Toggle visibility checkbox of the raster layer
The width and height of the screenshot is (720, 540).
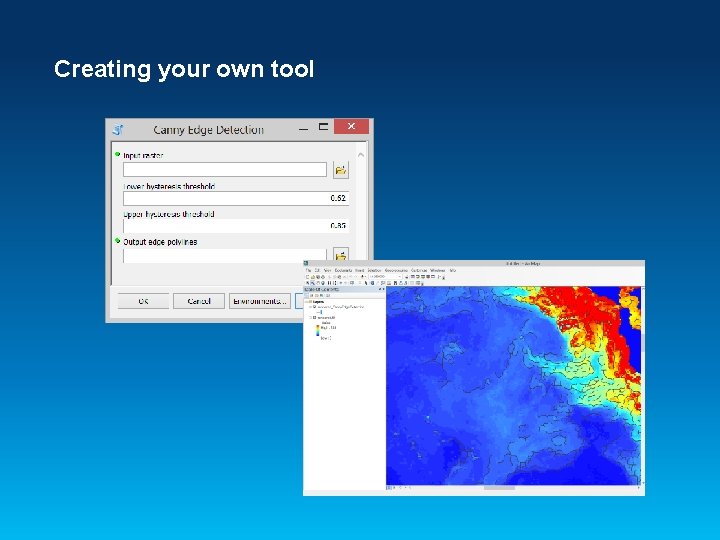click(314, 317)
